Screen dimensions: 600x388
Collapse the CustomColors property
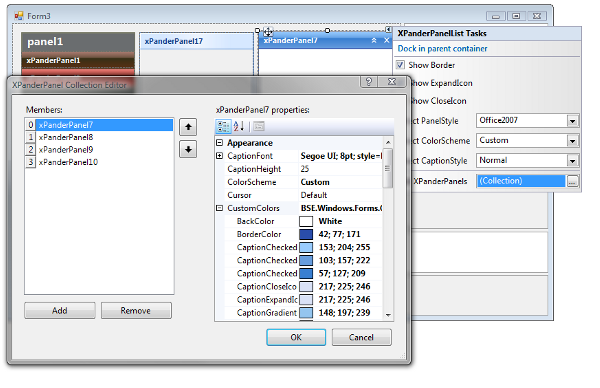219,208
